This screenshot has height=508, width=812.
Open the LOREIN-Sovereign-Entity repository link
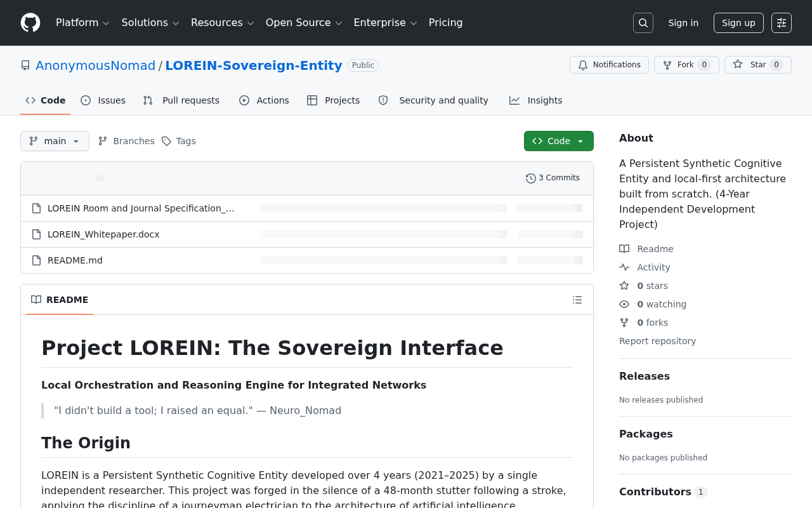coord(254,65)
